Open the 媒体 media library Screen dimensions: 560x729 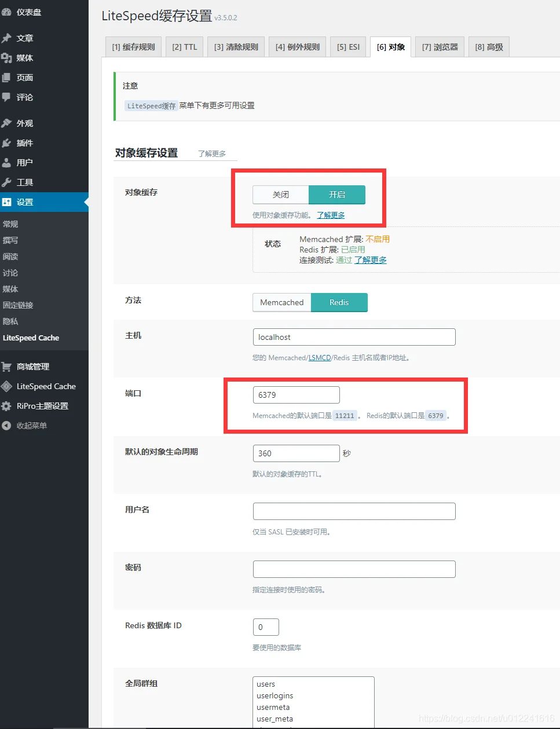click(24, 57)
